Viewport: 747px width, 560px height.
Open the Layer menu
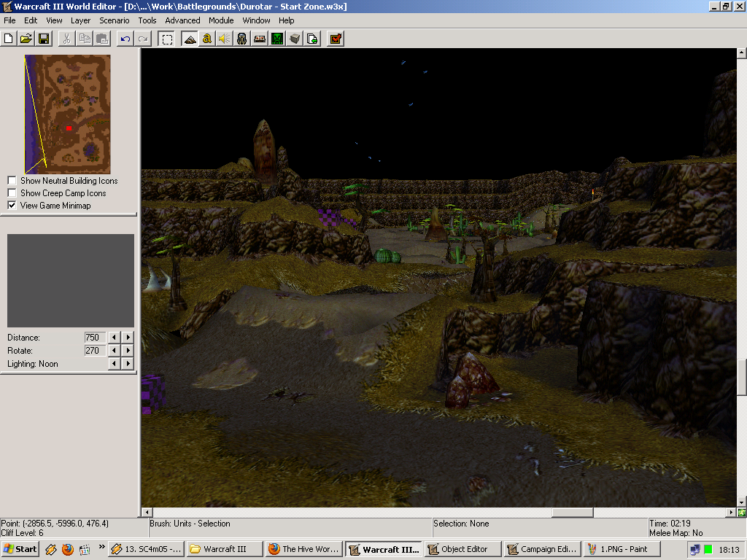point(80,20)
